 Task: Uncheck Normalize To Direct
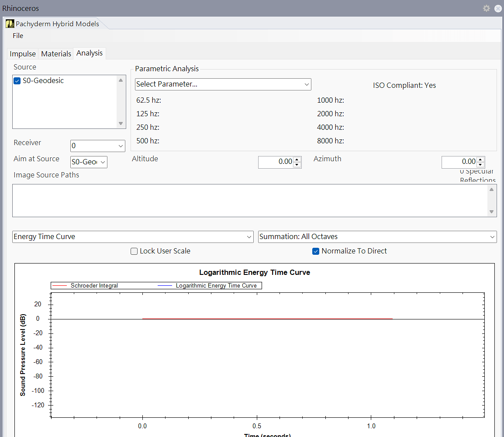coord(316,251)
